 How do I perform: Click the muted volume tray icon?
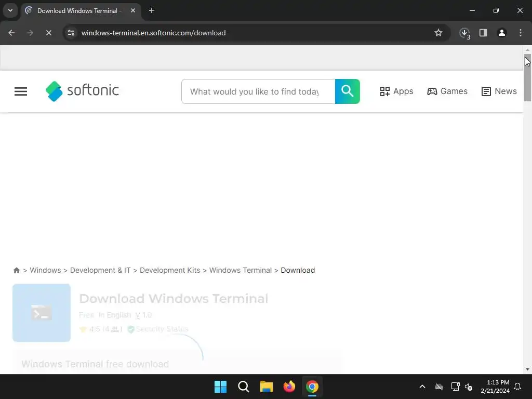click(x=469, y=387)
